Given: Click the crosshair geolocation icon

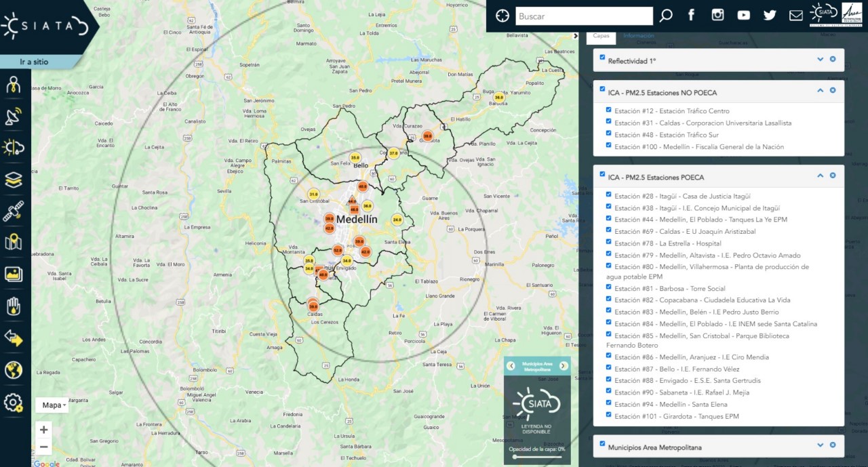Looking at the screenshot, I should (502, 16).
